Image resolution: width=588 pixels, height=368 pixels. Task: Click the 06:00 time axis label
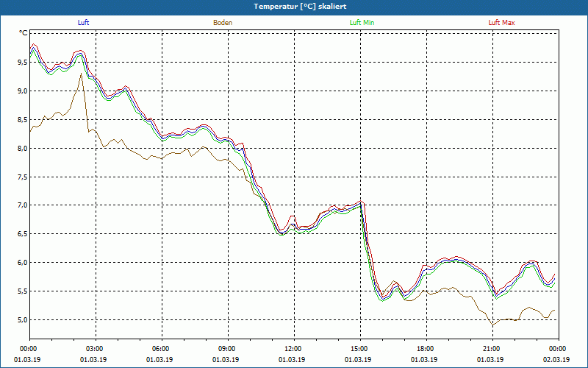[x=162, y=349]
